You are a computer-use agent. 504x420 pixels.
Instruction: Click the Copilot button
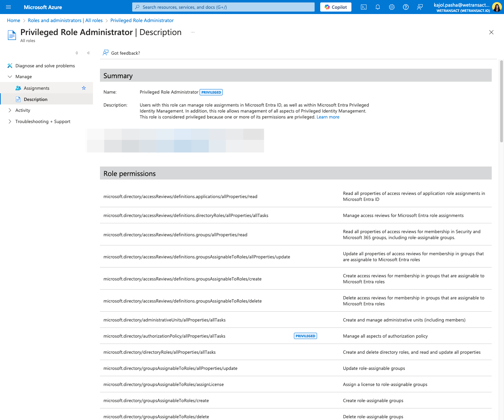click(x=336, y=7)
